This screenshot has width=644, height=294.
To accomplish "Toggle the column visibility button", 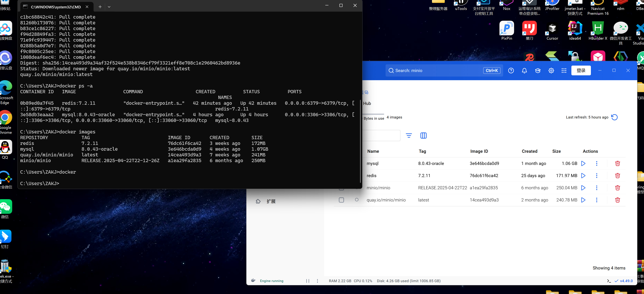I will coord(423,136).
